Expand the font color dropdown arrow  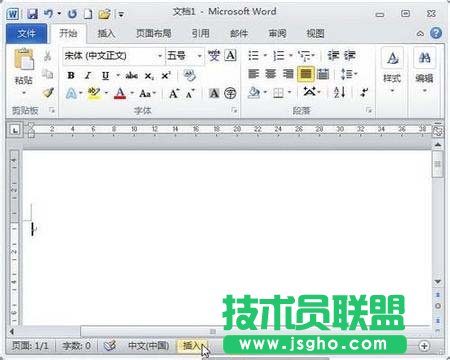coord(132,93)
